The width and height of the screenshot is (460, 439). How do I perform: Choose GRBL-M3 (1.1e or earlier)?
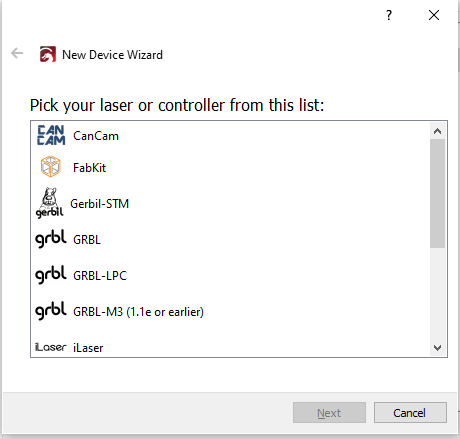(230, 311)
